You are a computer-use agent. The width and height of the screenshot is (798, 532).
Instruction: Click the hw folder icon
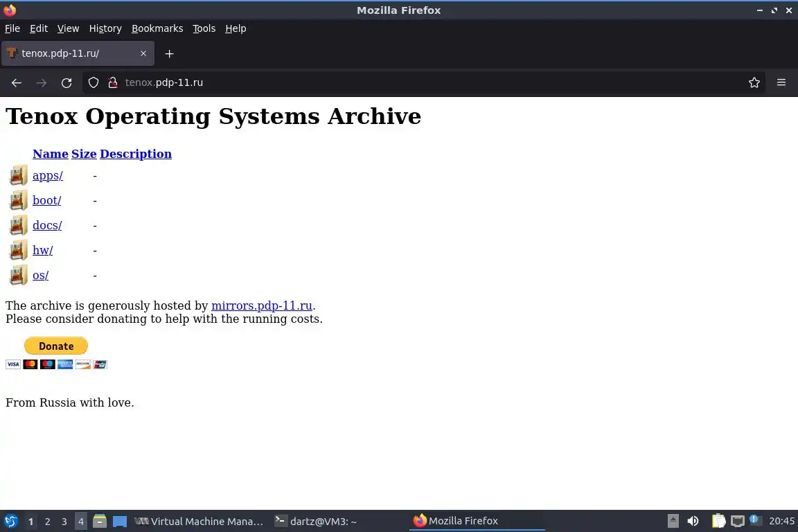(18, 250)
